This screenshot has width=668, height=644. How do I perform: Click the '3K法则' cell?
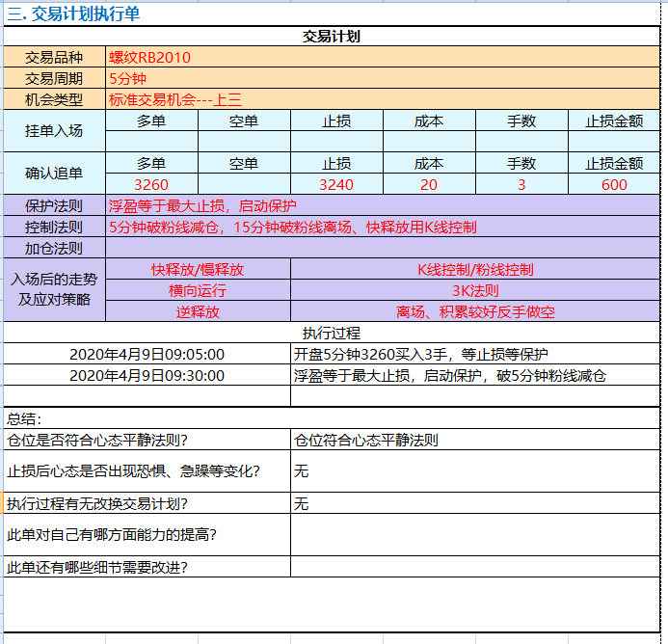tap(475, 290)
